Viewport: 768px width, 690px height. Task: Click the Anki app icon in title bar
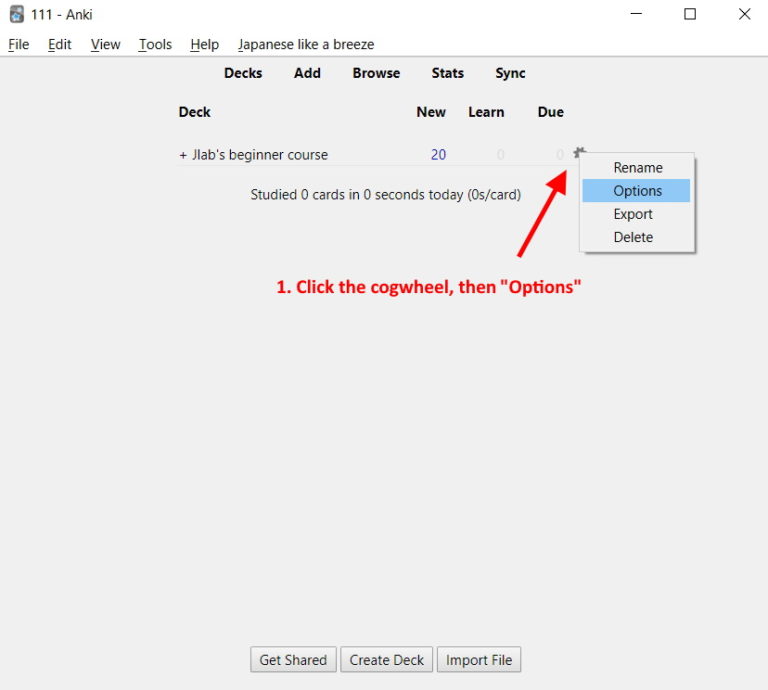pos(16,14)
